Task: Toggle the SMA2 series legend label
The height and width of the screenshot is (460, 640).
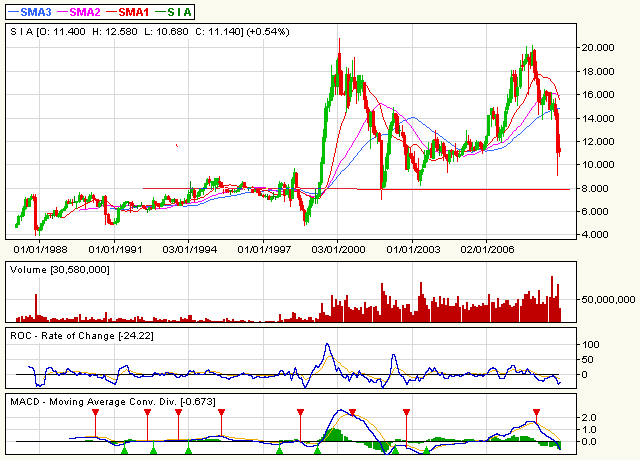Action: [85, 11]
